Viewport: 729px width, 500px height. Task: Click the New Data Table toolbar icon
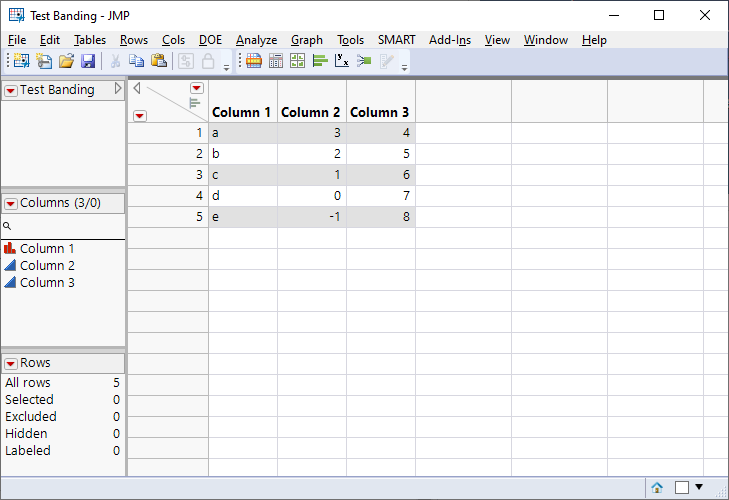click(20, 61)
